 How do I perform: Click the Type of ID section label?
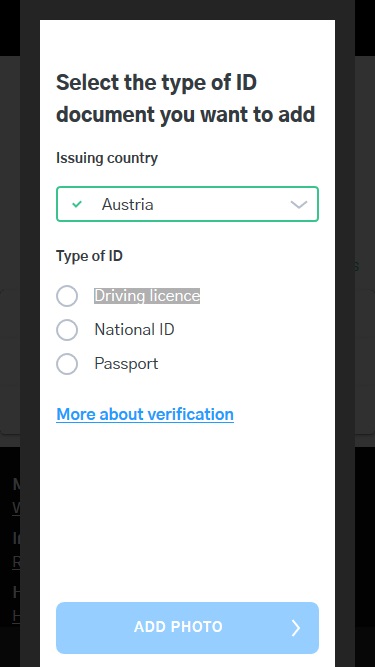[89, 256]
